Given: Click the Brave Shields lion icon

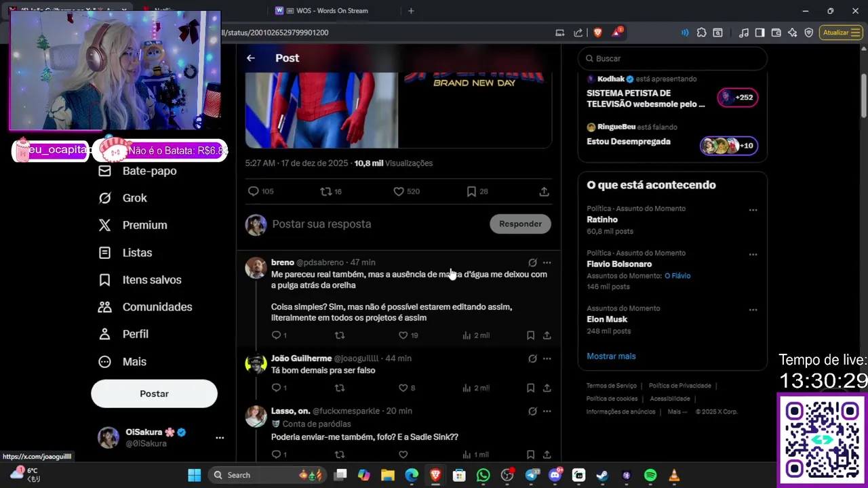Looking at the screenshot, I should point(598,33).
